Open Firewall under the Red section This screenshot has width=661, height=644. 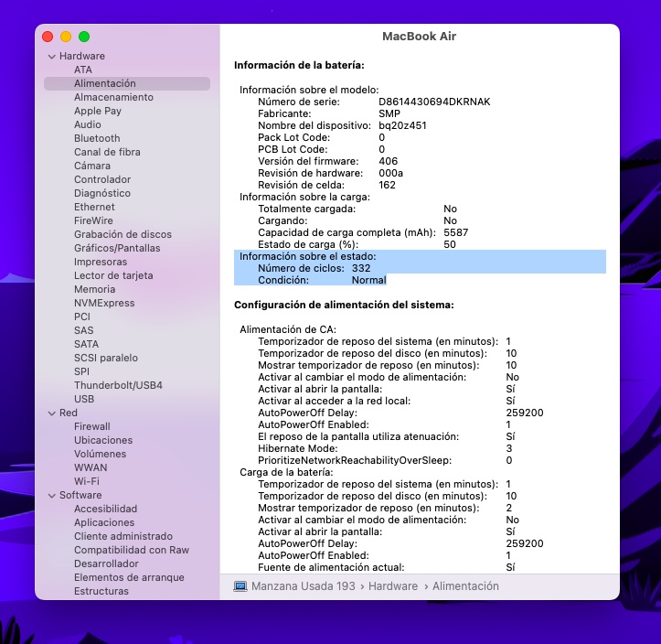click(x=91, y=426)
